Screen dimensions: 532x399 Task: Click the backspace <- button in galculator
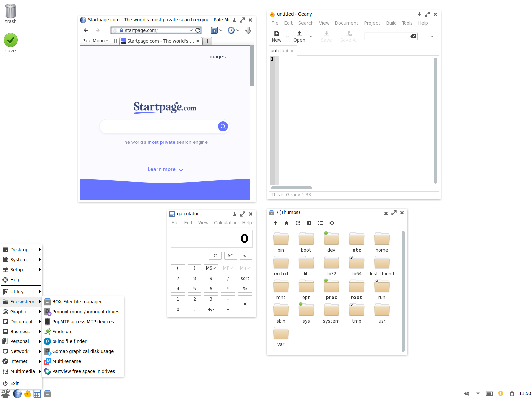(x=246, y=256)
